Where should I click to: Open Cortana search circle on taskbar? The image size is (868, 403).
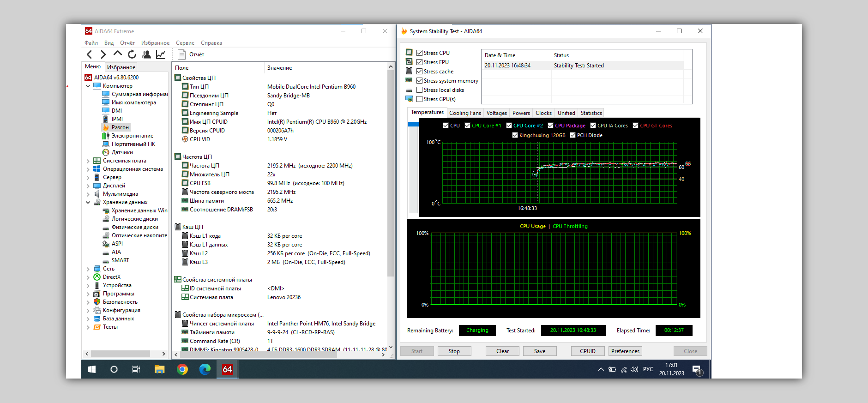click(114, 369)
